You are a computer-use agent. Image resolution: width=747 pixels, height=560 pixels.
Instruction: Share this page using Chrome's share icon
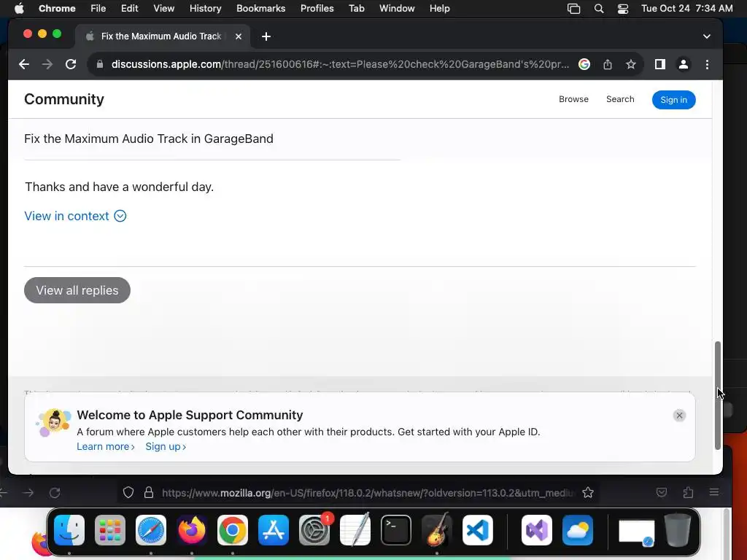pyautogui.click(x=608, y=64)
